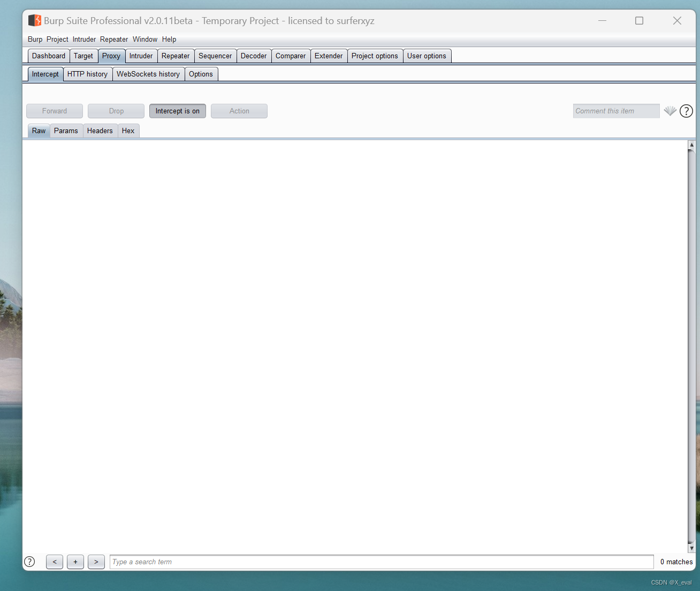Image resolution: width=700 pixels, height=591 pixels.
Task: Open the Window menu
Action: coord(145,39)
